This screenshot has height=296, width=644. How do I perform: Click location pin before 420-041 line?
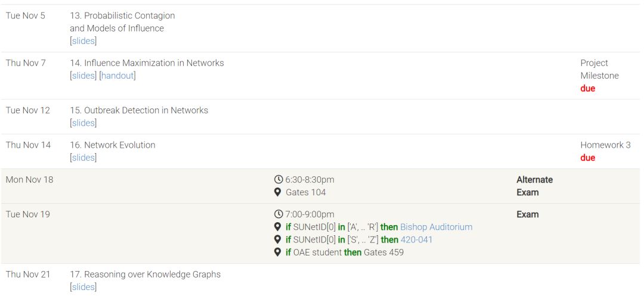[x=277, y=239]
